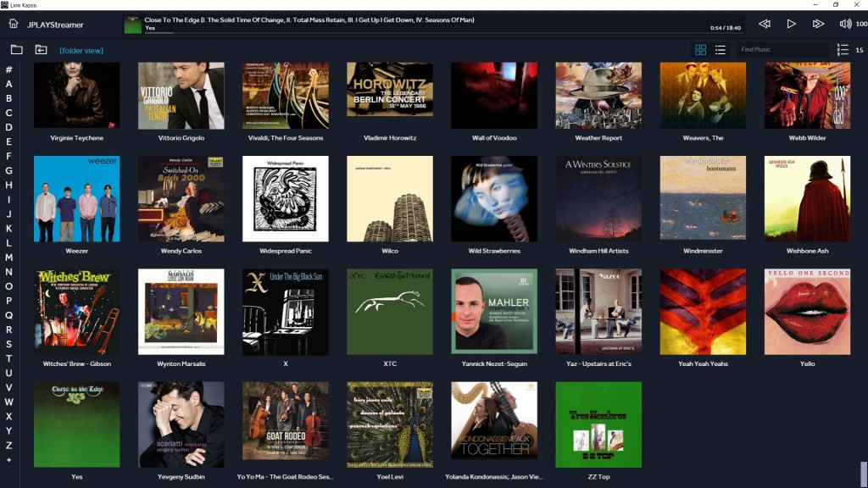868x488 pixels.
Task: Open the Yello One Second cover
Action: [x=807, y=312]
